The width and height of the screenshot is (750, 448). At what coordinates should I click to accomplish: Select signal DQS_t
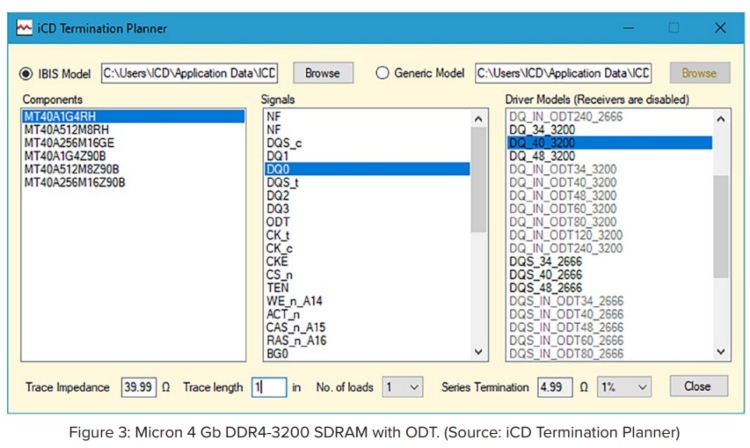point(367,182)
